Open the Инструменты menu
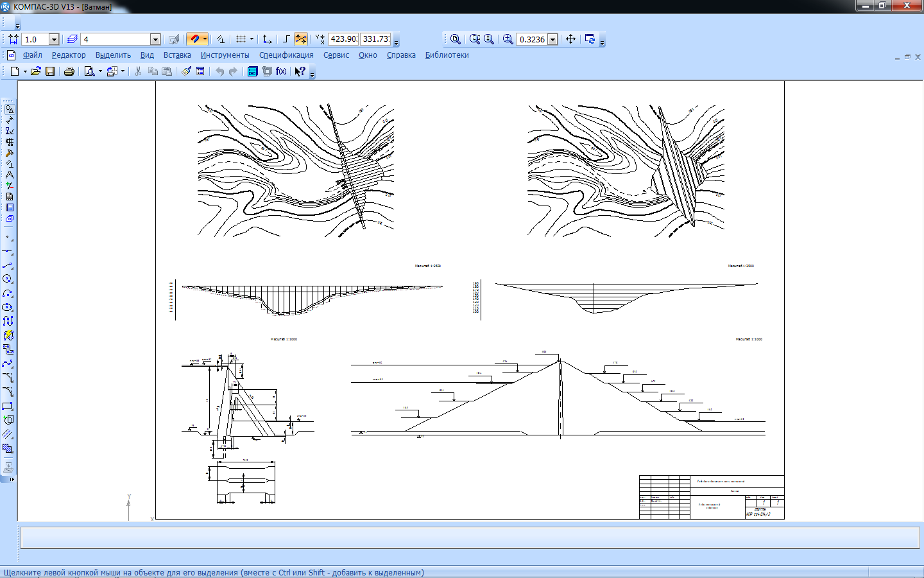The width and height of the screenshot is (924, 578). [x=225, y=55]
